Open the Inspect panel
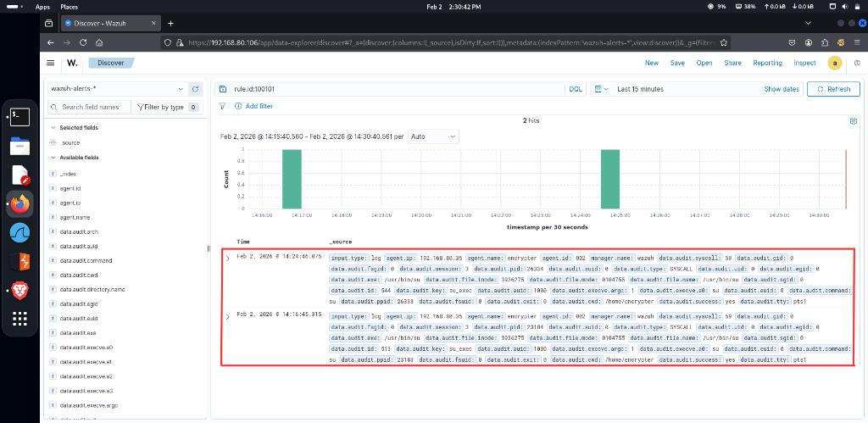 pos(805,63)
